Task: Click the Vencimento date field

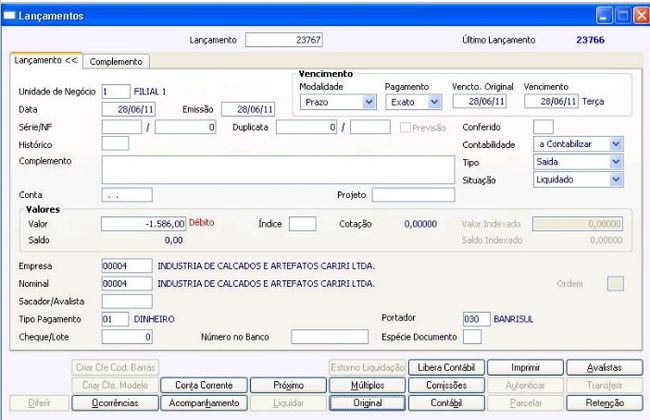Action: point(551,101)
